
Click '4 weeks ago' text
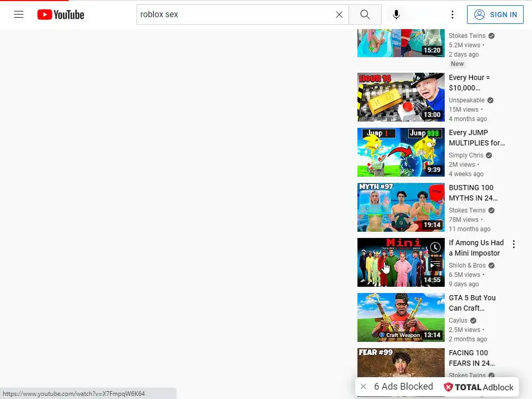coord(466,174)
